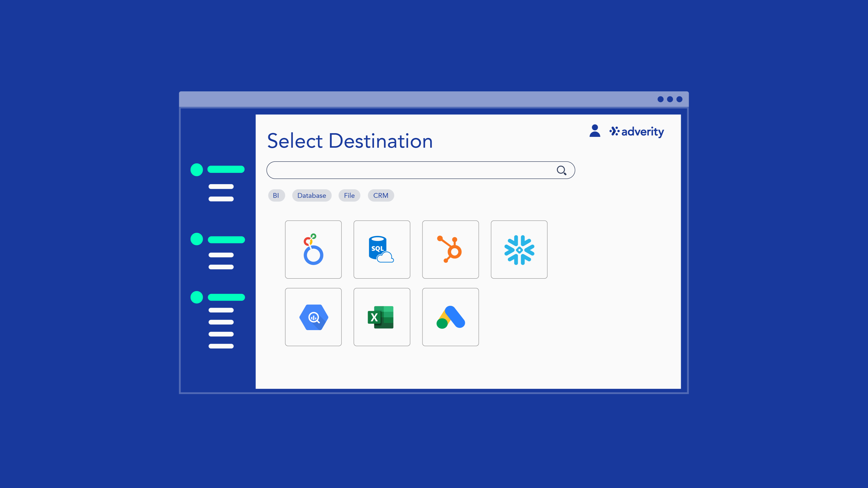Pick the Google Ads destination icon
Viewport: 868px width, 488px height.
pyautogui.click(x=450, y=317)
